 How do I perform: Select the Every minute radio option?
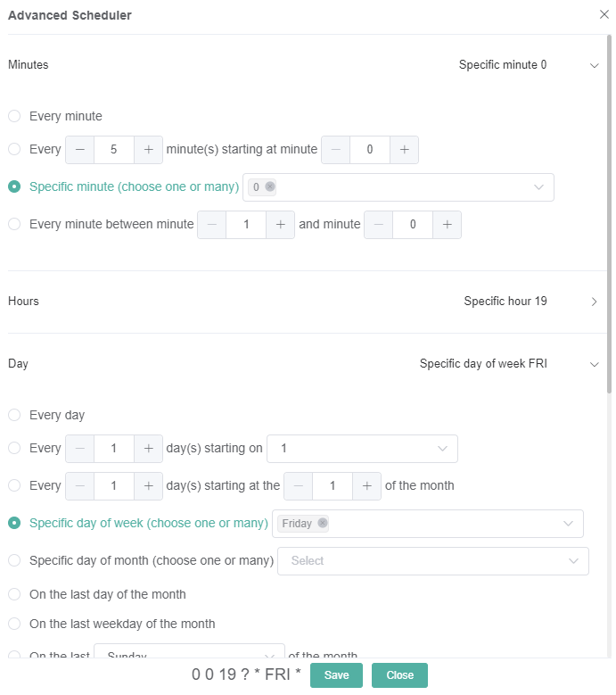[x=14, y=116]
